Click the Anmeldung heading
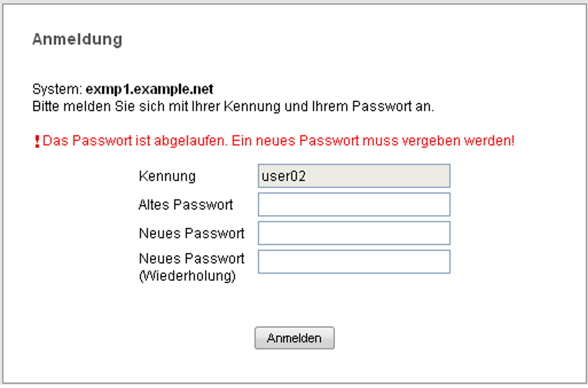 pos(77,39)
